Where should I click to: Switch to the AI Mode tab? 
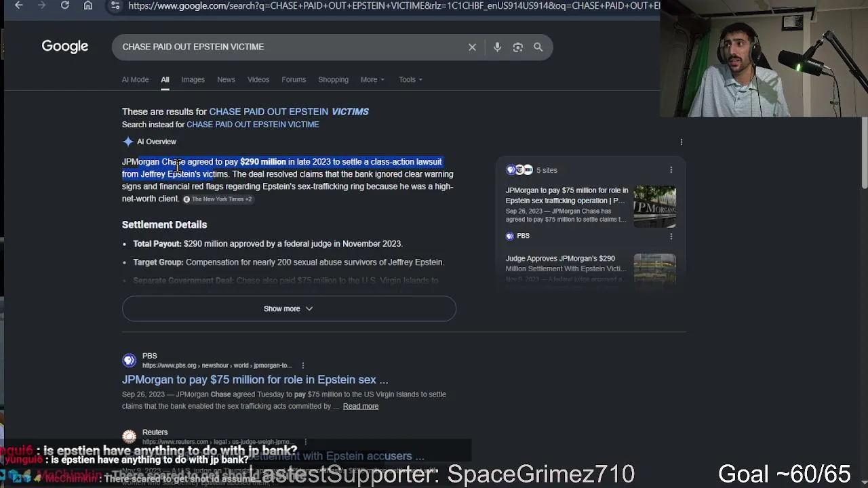click(x=135, y=79)
